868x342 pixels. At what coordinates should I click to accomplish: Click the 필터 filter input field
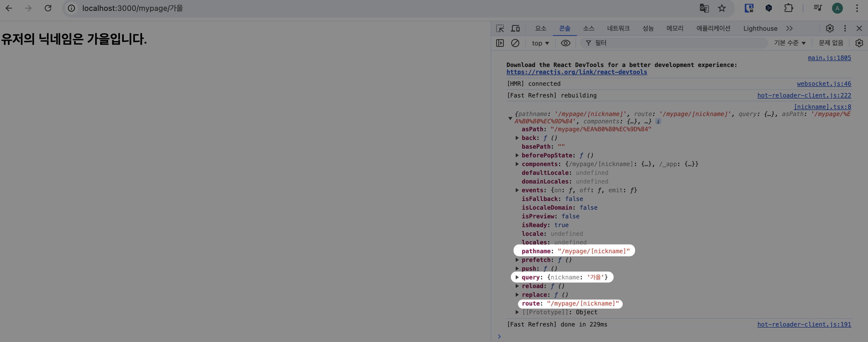click(x=674, y=43)
